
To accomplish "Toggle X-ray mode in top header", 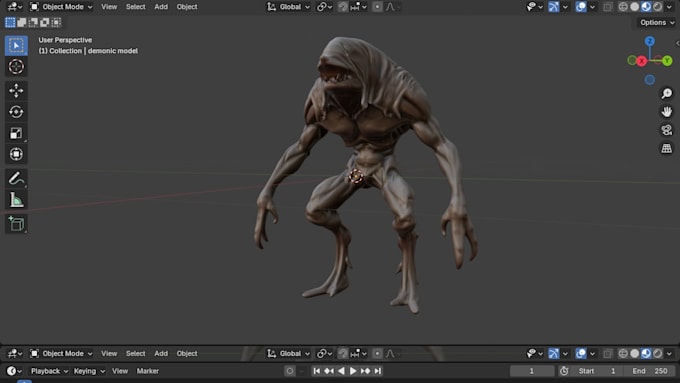I will [x=608, y=7].
